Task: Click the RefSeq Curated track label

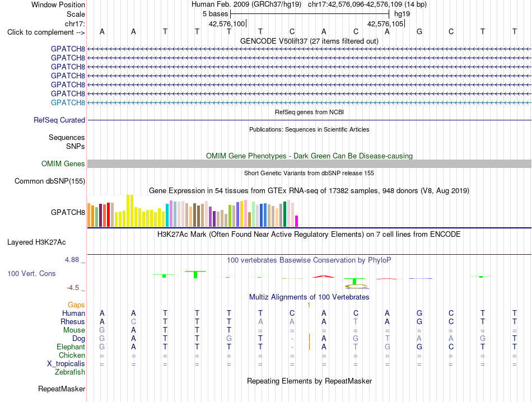Action: point(59,120)
